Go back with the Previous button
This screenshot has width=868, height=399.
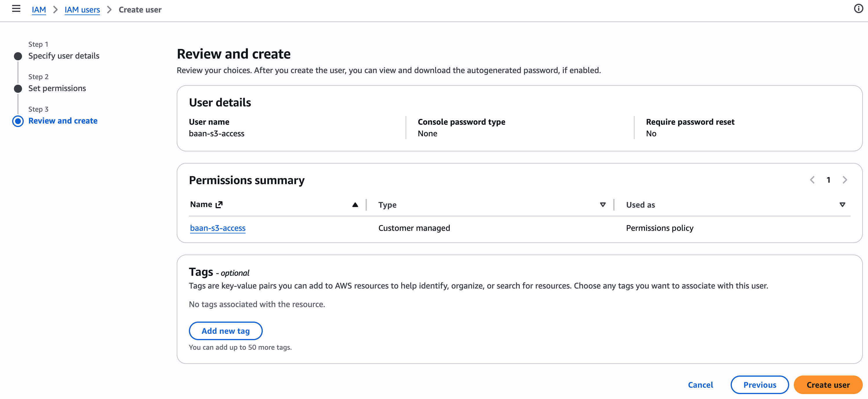760,385
